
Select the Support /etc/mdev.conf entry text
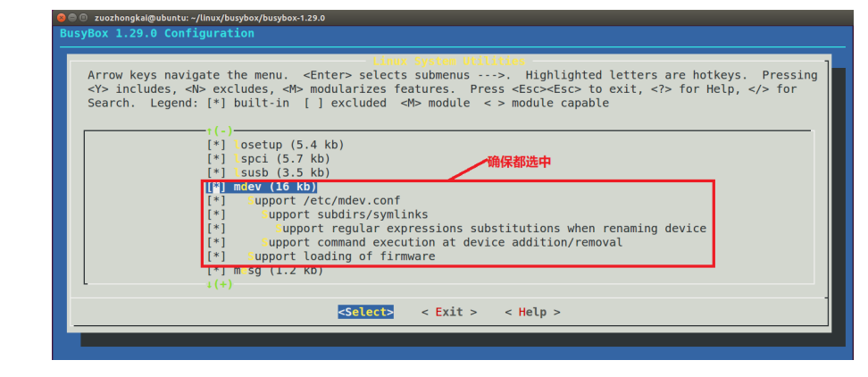coord(324,200)
